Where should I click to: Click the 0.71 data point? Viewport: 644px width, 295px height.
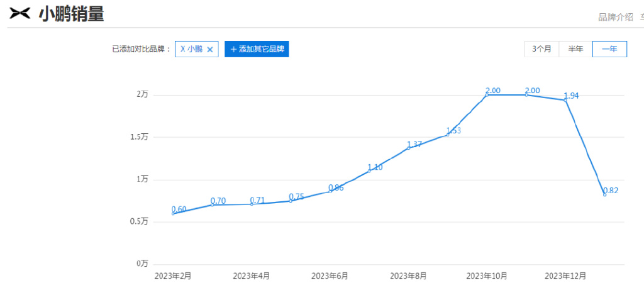(x=252, y=204)
